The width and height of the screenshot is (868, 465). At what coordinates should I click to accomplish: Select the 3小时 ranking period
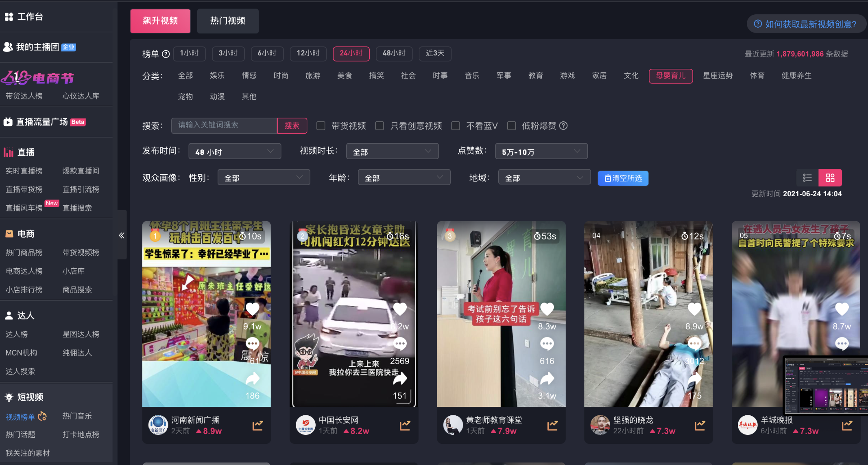point(228,53)
